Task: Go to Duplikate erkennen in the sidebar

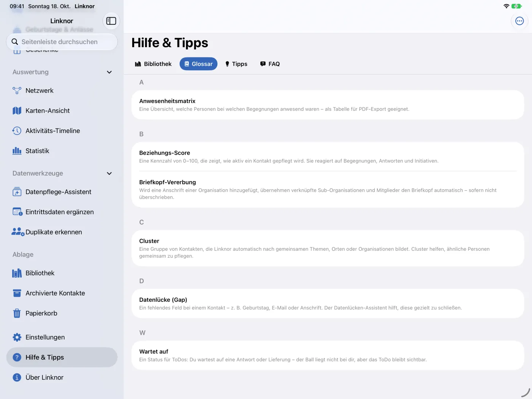Action: (x=62, y=232)
